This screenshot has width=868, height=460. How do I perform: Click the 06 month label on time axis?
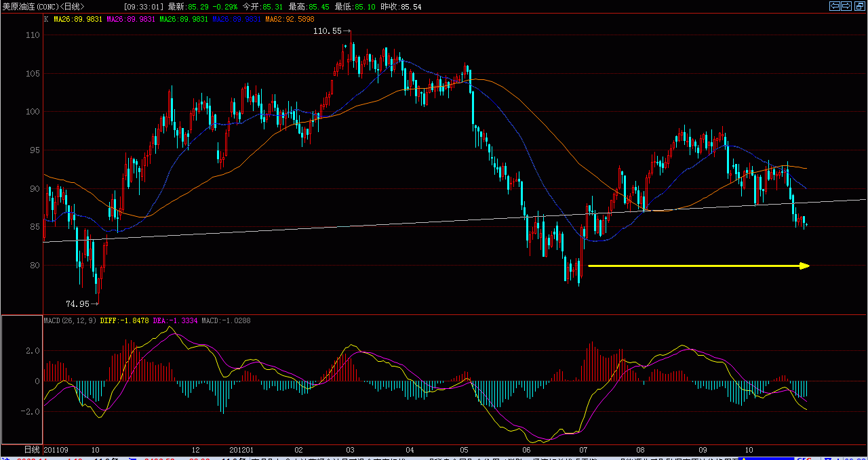pyautogui.click(x=527, y=450)
